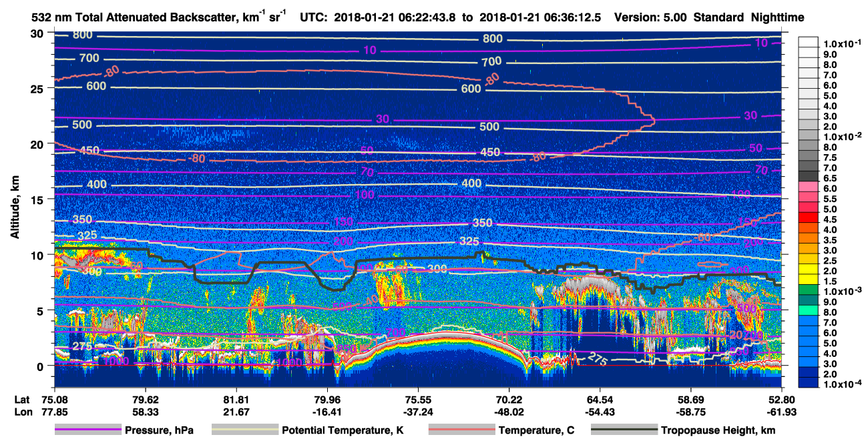Click the dark Tropopause Height legend line swatch
The width and height of the screenshot is (868, 445).
coord(624,430)
